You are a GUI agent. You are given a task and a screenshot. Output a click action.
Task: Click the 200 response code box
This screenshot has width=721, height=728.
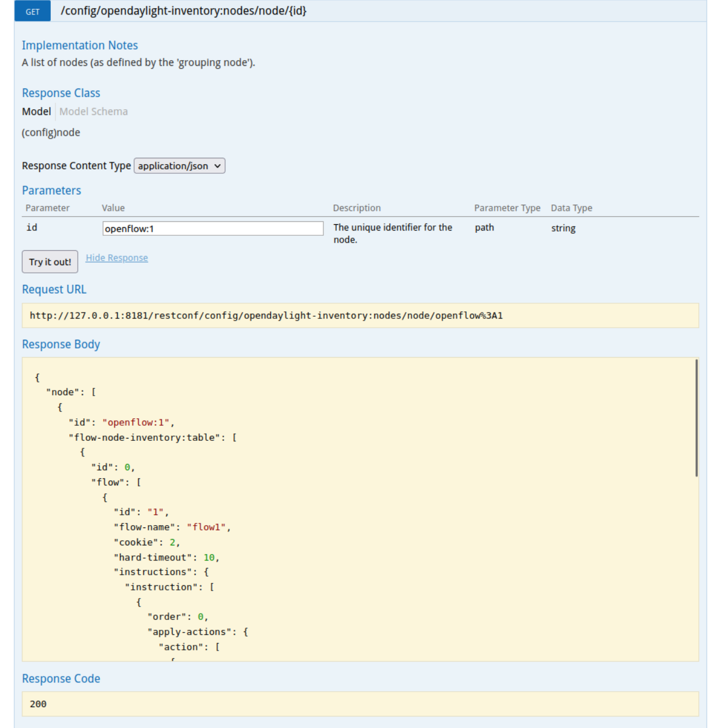360,704
